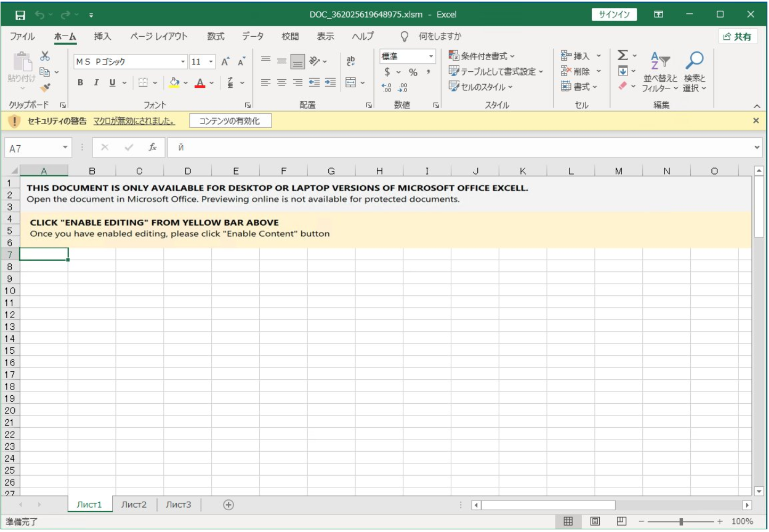Increase decimal places icon
Image resolution: width=769 pixels, height=532 pixels.
[x=386, y=87]
